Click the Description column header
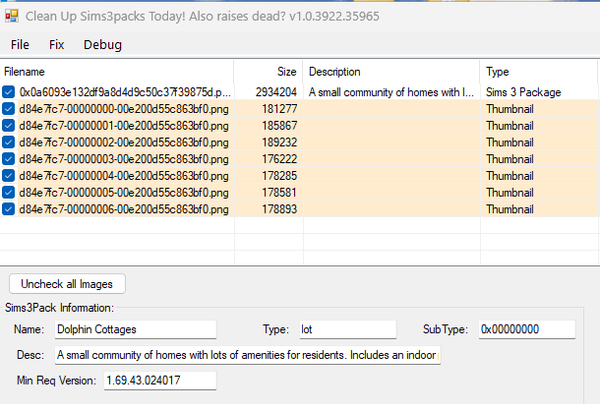Viewport: 600px width, 404px height. tap(391, 72)
